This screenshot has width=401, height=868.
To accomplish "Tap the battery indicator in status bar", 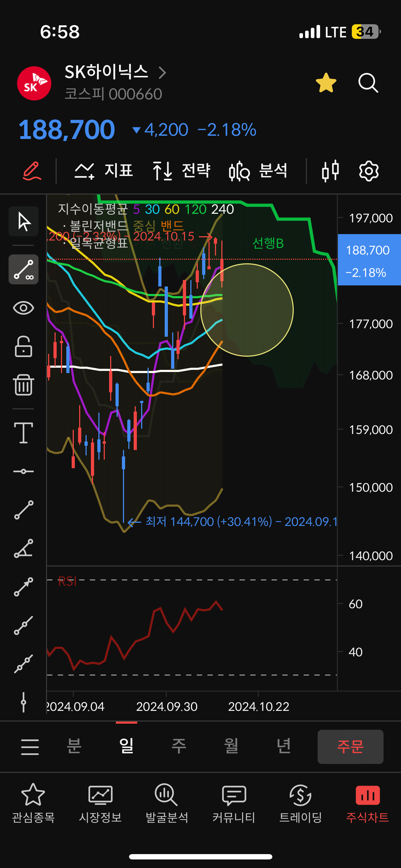I will 366,32.
